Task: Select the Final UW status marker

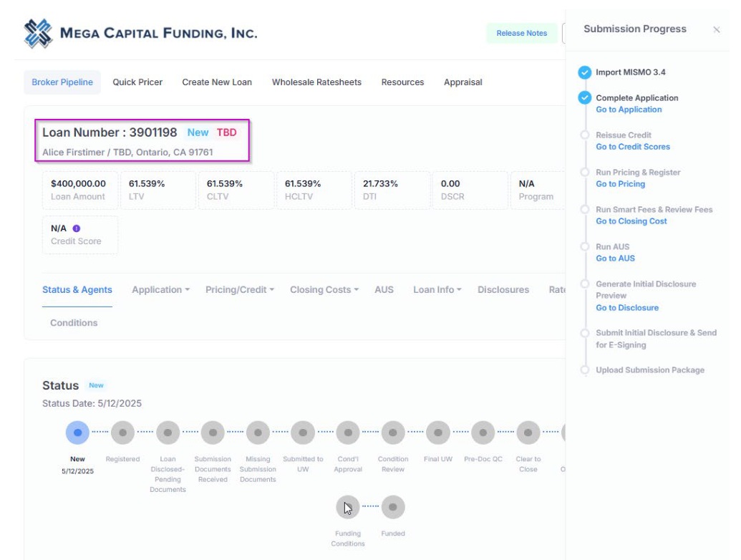Action: click(438, 433)
